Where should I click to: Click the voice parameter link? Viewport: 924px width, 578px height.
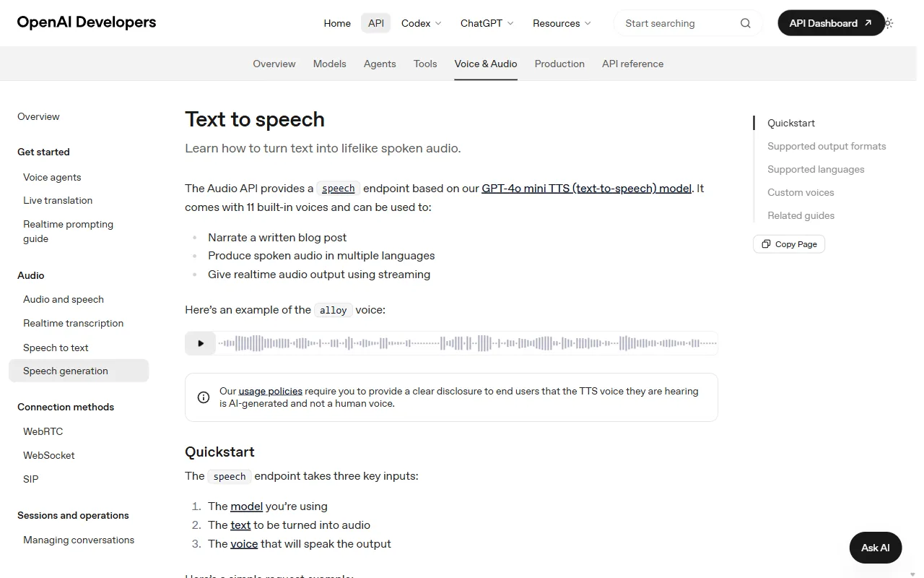[244, 544]
